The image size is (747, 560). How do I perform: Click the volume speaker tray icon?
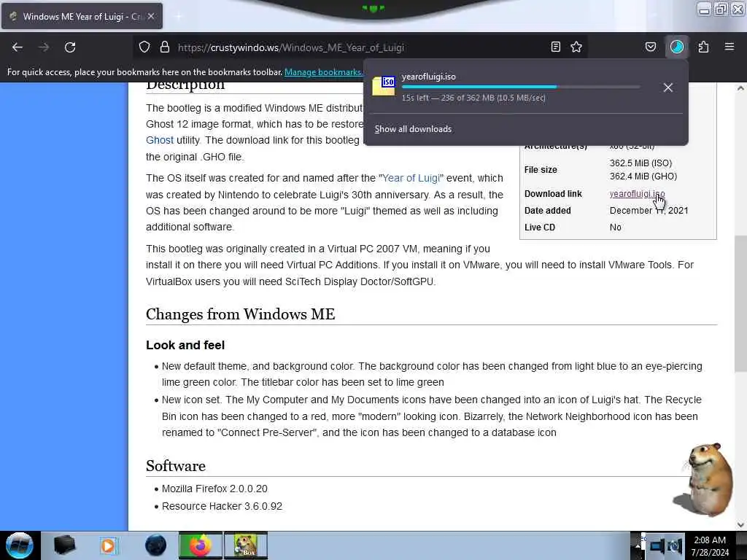point(675,545)
